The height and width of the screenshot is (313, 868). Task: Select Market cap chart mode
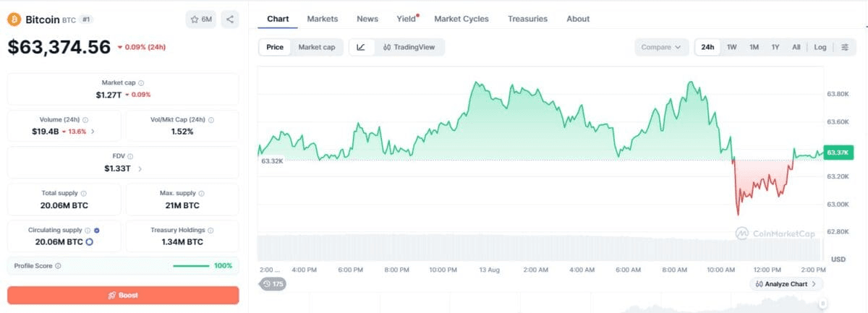tap(317, 47)
